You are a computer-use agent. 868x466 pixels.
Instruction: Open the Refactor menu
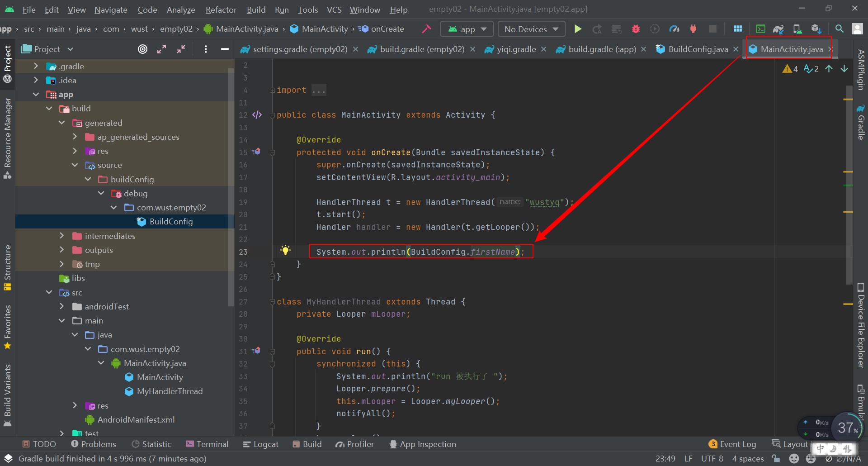[221, 9]
